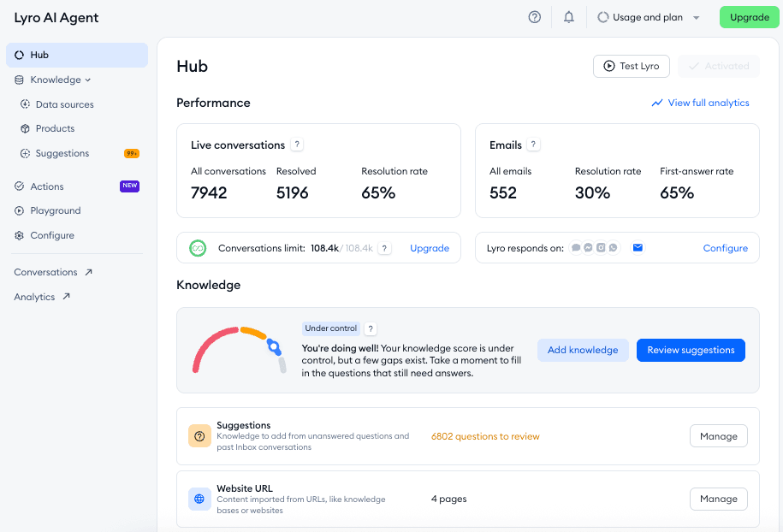
Task: Click the NEW badge beside Actions
Action: click(130, 186)
